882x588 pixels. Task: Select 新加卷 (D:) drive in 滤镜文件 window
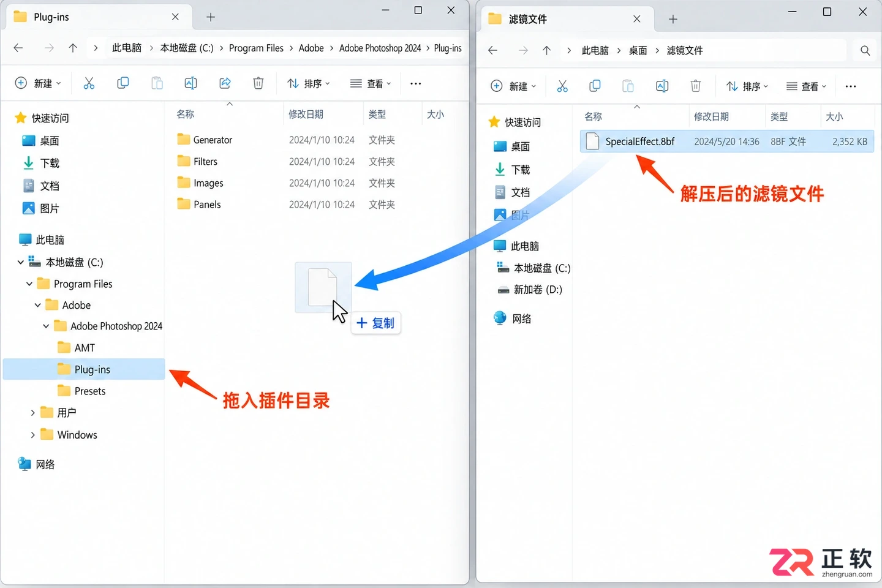[x=530, y=290]
